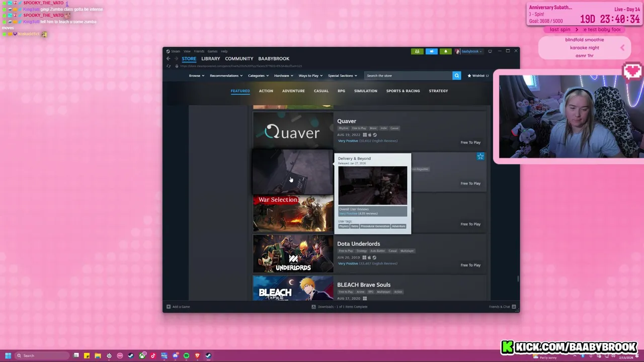Click the Music tag on Quaver
The width and height of the screenshot is (644, 362).
tap(373, 128)
